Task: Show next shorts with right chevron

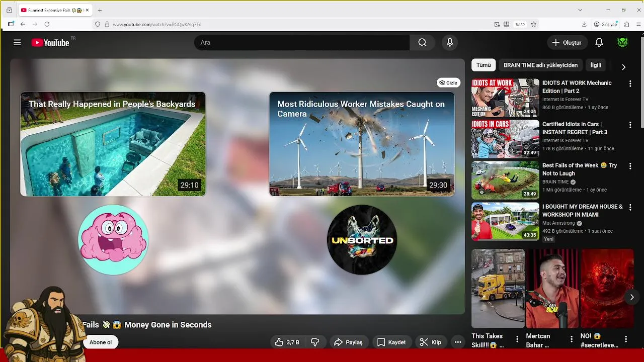Action: [632, 297]
